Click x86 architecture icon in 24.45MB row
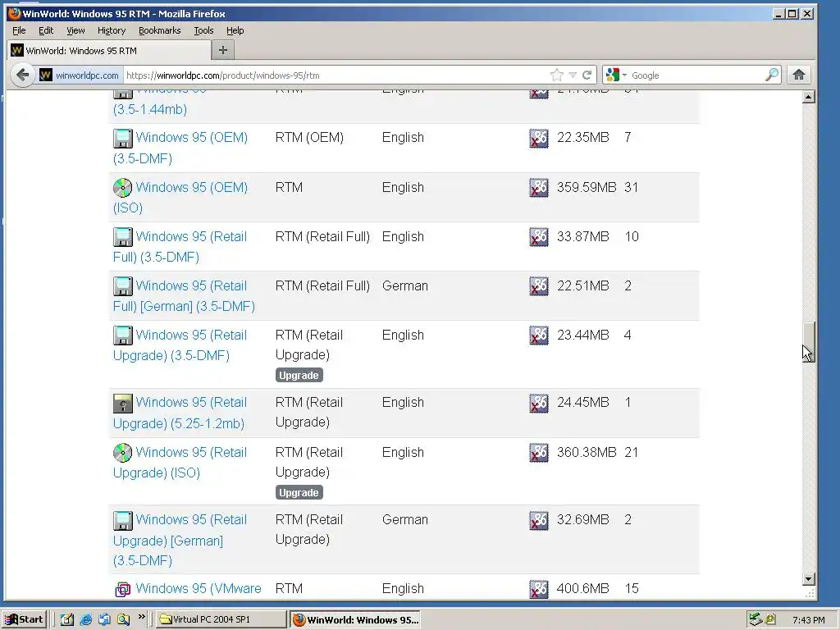 539,403
